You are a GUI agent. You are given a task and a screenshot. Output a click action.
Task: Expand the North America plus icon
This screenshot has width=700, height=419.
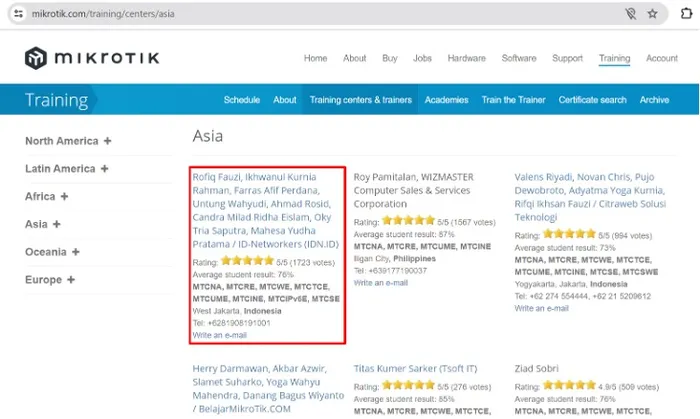point(107,141)
